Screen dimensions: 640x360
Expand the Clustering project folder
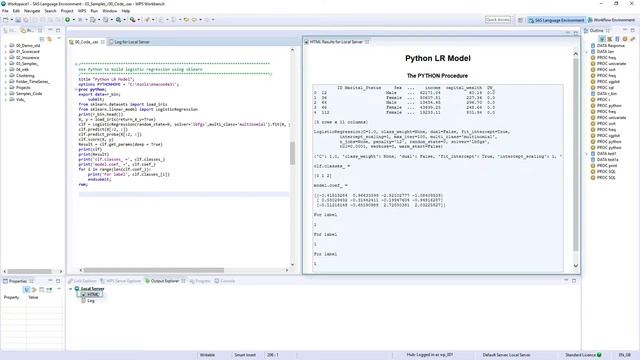coord(5,76)
